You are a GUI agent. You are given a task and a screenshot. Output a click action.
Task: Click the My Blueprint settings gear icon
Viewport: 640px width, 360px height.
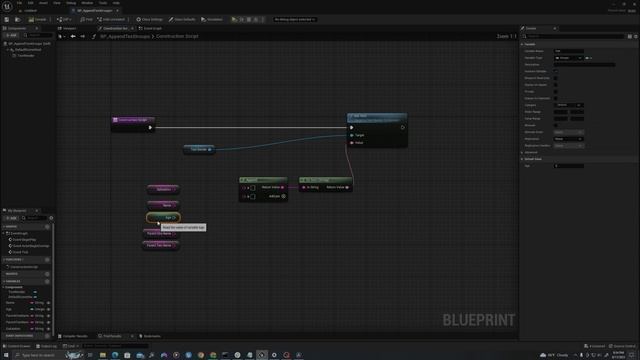tap(51, 218)
